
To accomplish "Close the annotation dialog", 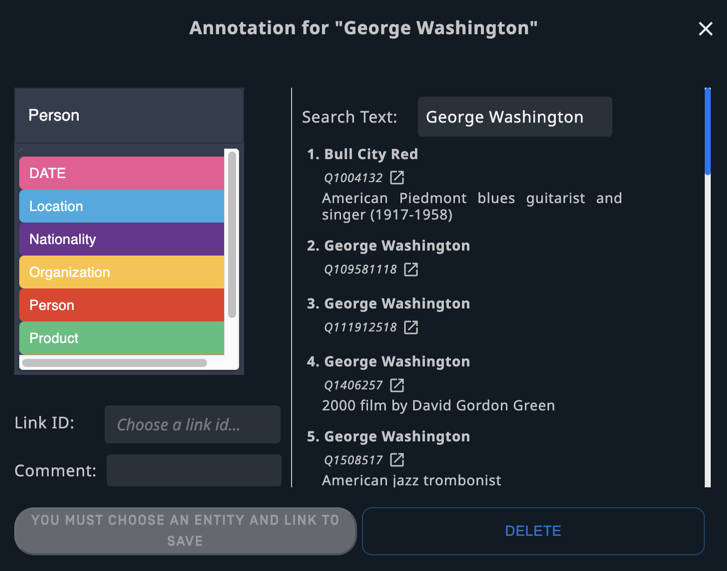I will coord(705,29).
